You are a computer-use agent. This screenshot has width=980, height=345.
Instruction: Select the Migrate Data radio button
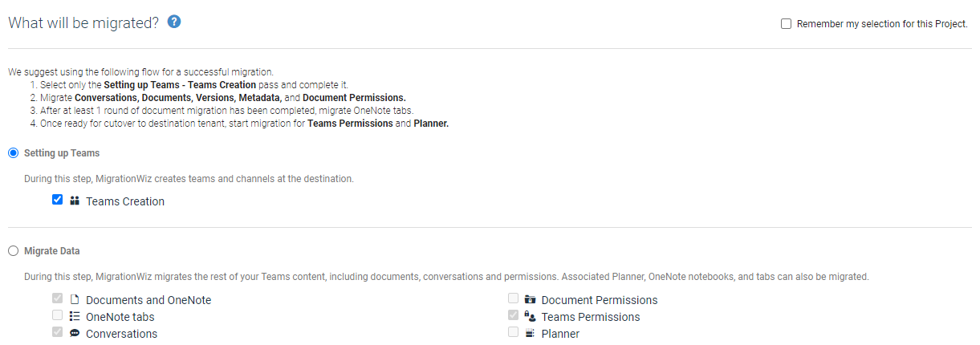coord(13,251)
